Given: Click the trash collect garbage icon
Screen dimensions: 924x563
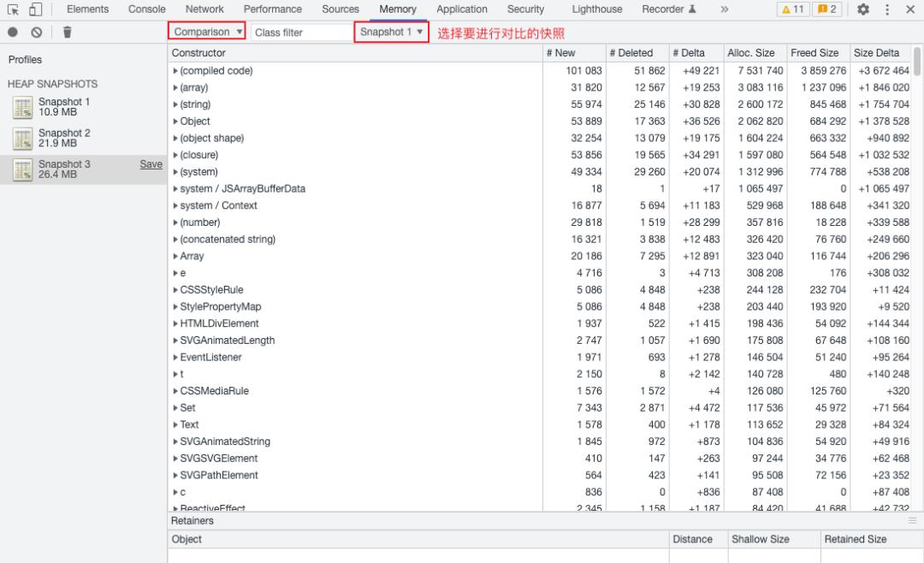Looking at the screenshot, I should pos(68,32).
